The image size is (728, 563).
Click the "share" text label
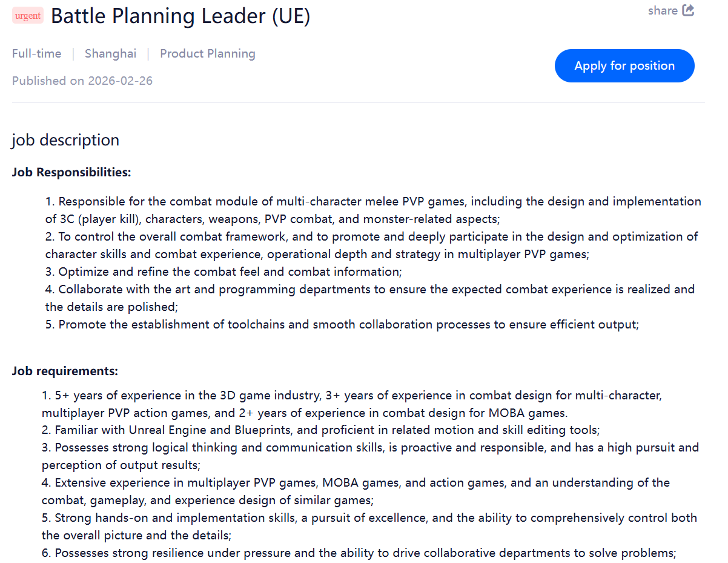click(x=663, y=10)
